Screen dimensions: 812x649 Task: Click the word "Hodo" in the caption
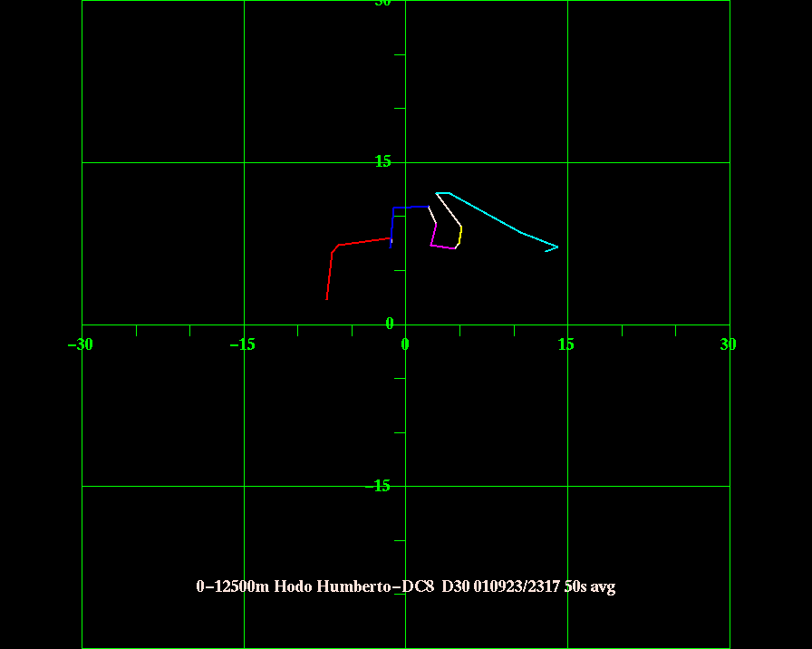(293, 586)
